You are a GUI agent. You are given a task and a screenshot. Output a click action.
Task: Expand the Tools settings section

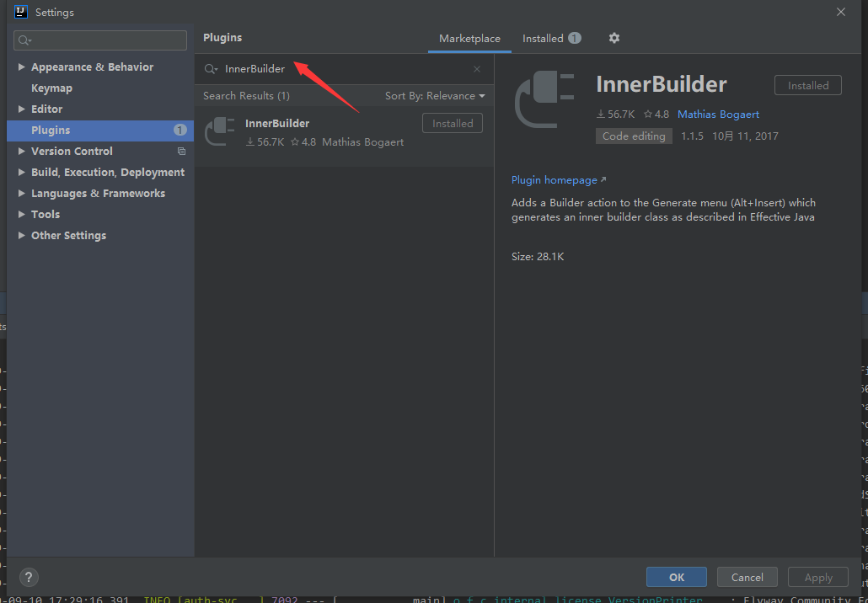(22, 214)
